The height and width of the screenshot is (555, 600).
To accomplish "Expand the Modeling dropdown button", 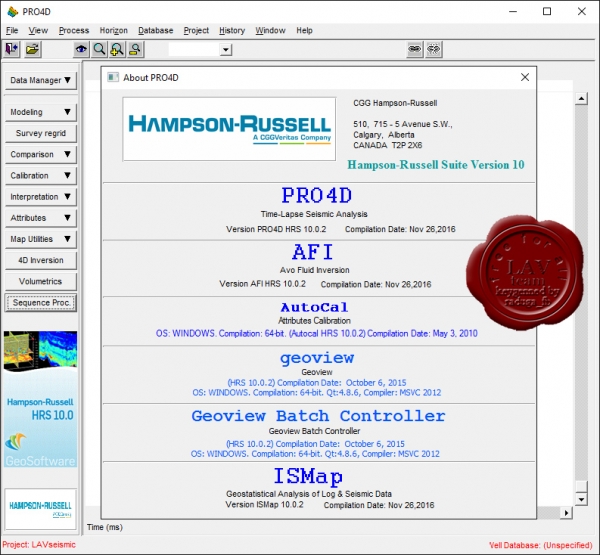I will coord(41,112).
